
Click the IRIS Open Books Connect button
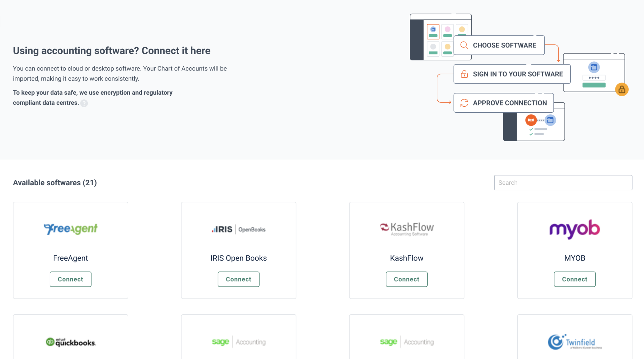239,279
